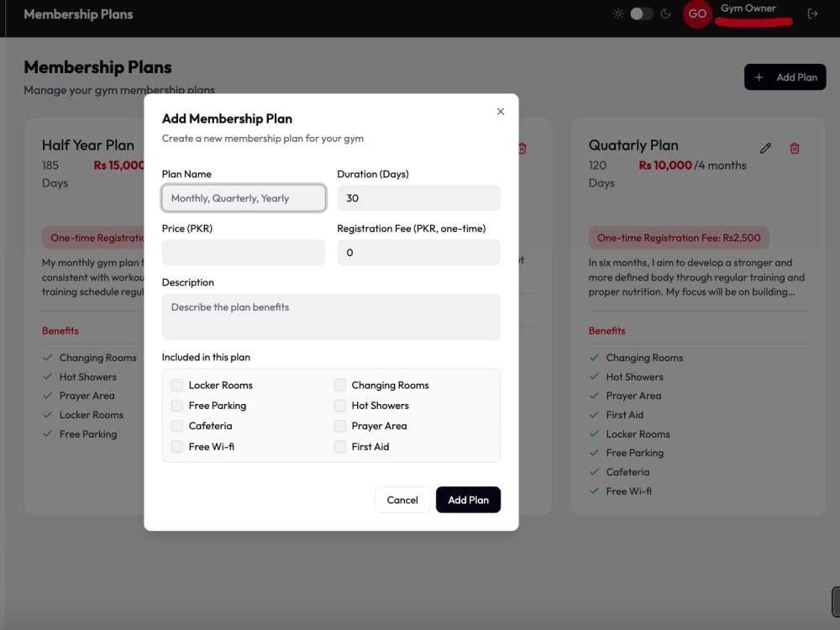
Task: Click the Duration (Days) field
Action: [x=419, y=198]
